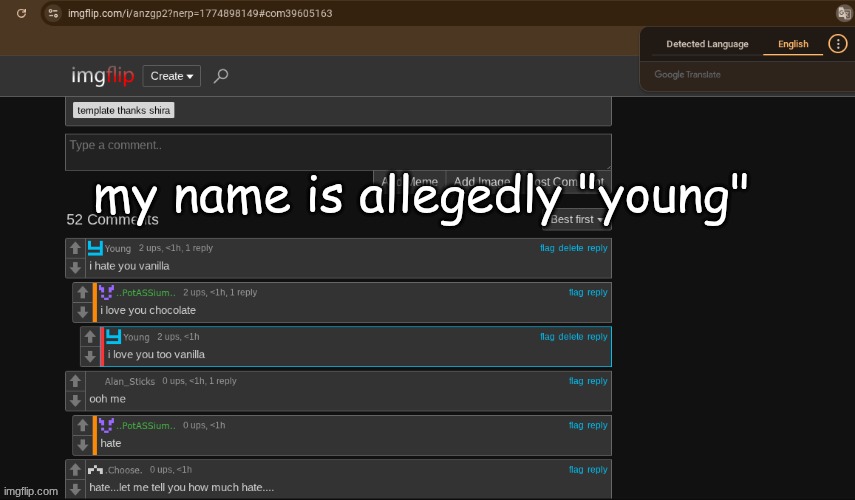Open the Alan_Sticks user profile link
The image size is (855, 500).
[128, 381]
